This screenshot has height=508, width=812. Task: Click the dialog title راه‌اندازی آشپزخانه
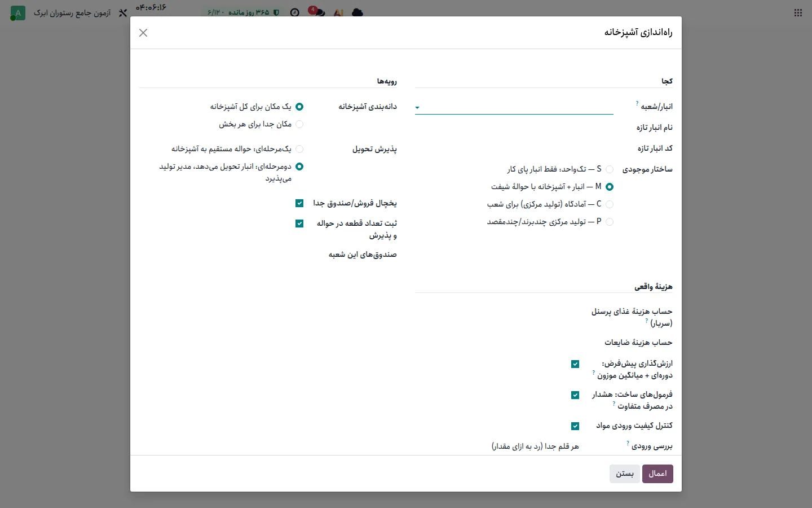[638, 32]
